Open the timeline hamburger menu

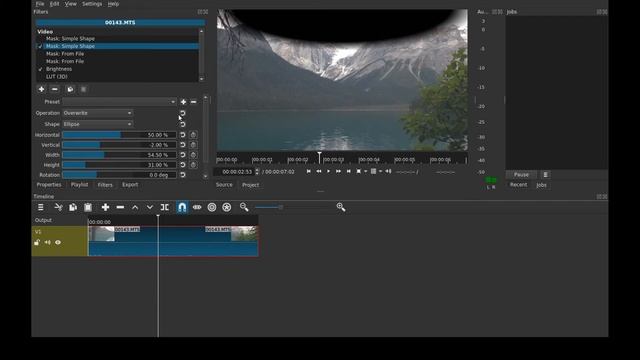point(41,207)
